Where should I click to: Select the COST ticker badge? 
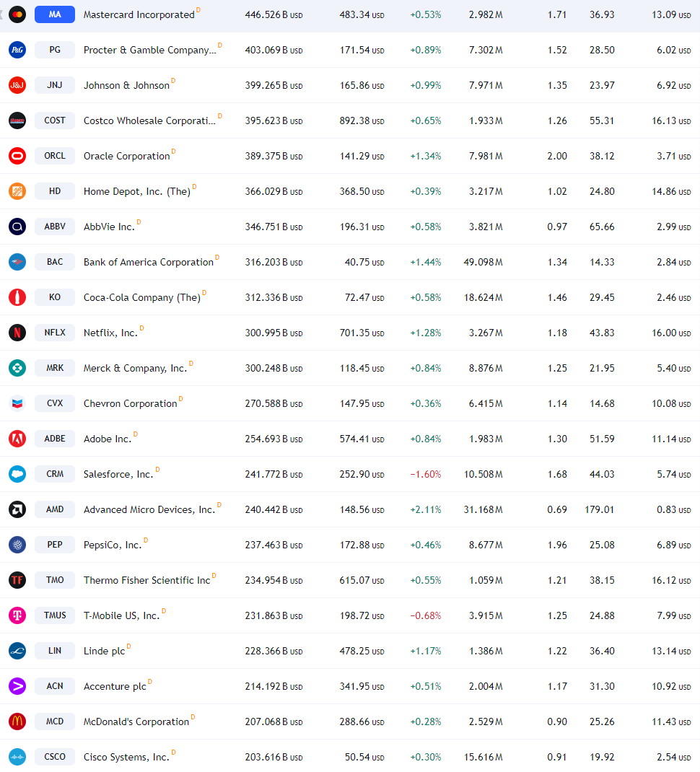(x=55, y=120)
